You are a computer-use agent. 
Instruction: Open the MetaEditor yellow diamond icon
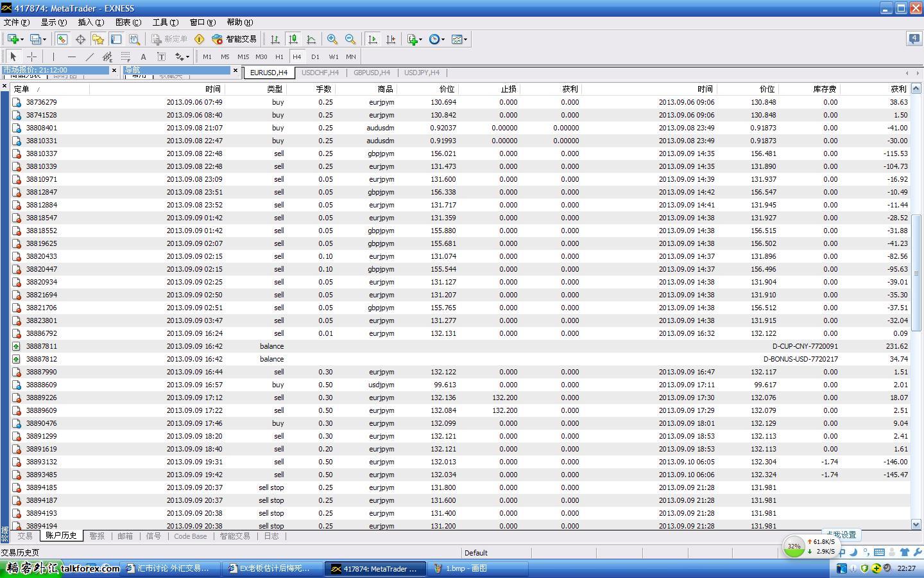click(x=199, y=39)
